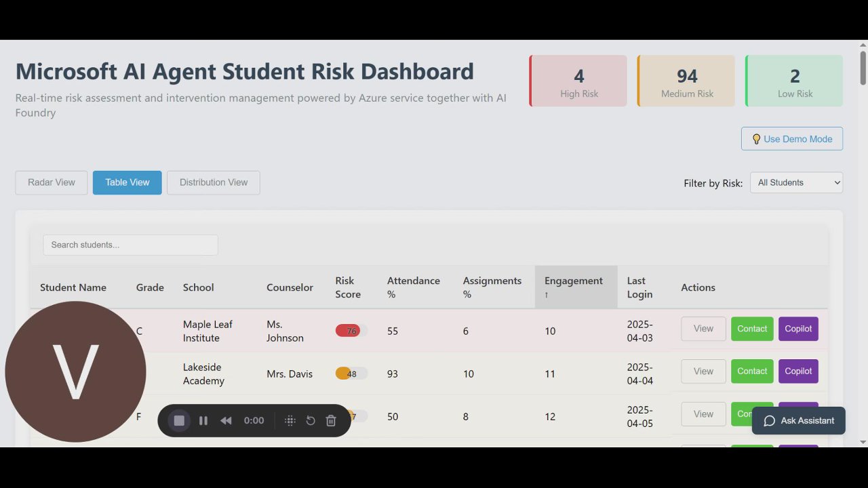Screen dimensions: 868x488
Task: Click attendance value 93
Action: pos(393,373)
